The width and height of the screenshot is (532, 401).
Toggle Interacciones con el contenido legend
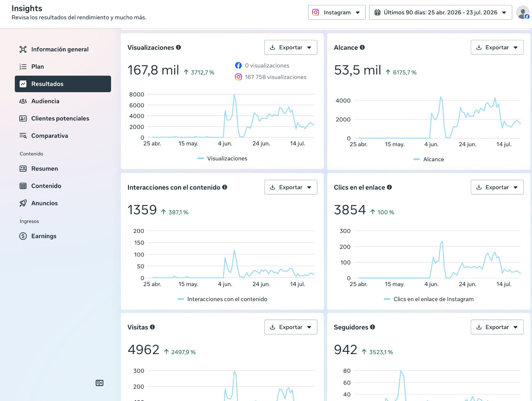tap(222, 299)
